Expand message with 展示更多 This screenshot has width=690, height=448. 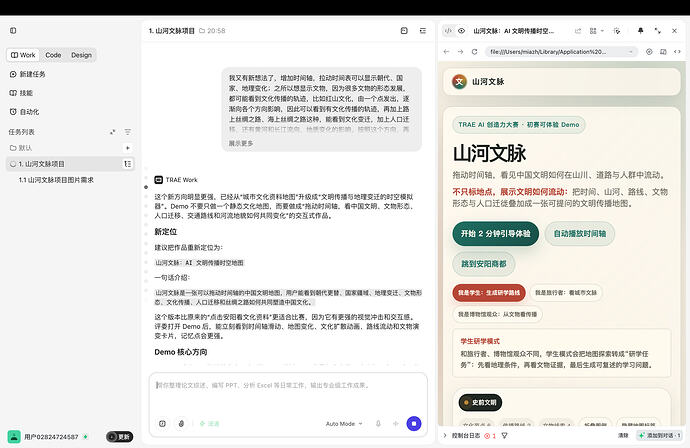[241, 143]
